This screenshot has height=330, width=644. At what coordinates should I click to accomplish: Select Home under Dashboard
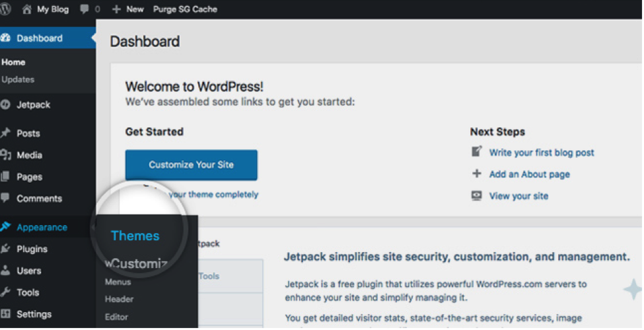(13, 63)
